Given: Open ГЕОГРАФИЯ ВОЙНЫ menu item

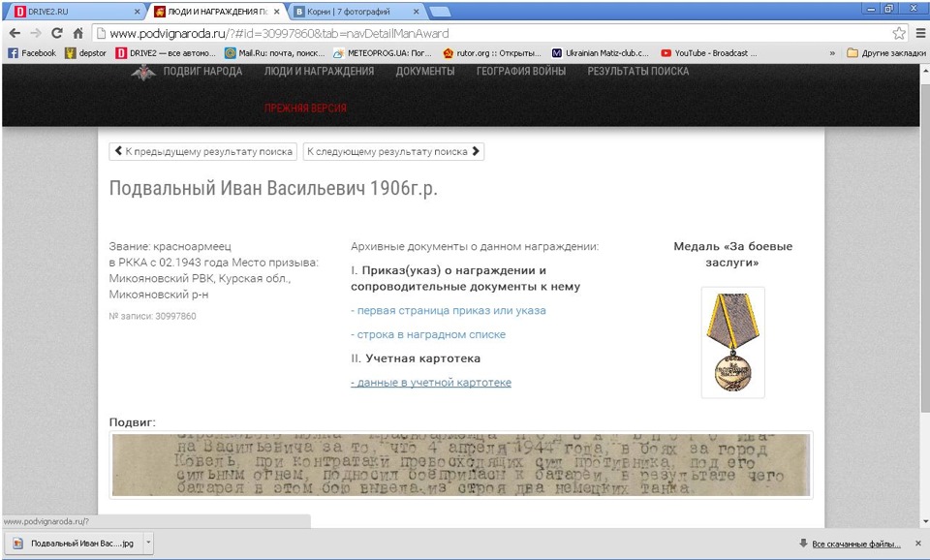Looking at the screenshot, I should point(521,71).
